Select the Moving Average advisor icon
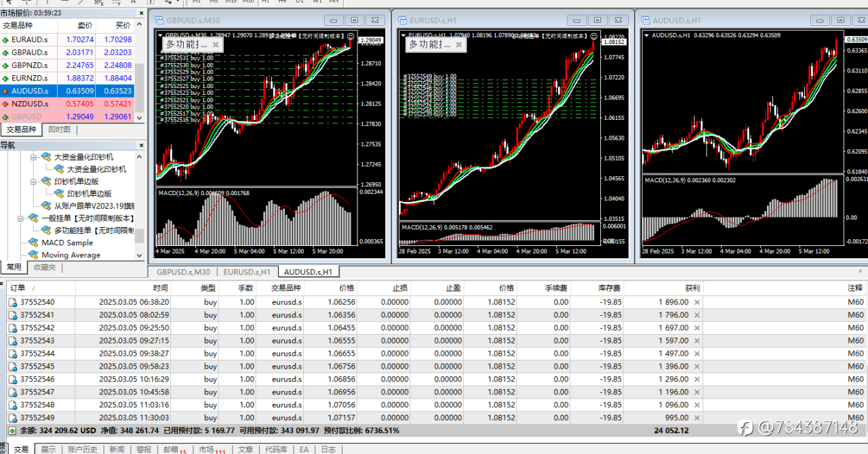 tap(32, 255)
